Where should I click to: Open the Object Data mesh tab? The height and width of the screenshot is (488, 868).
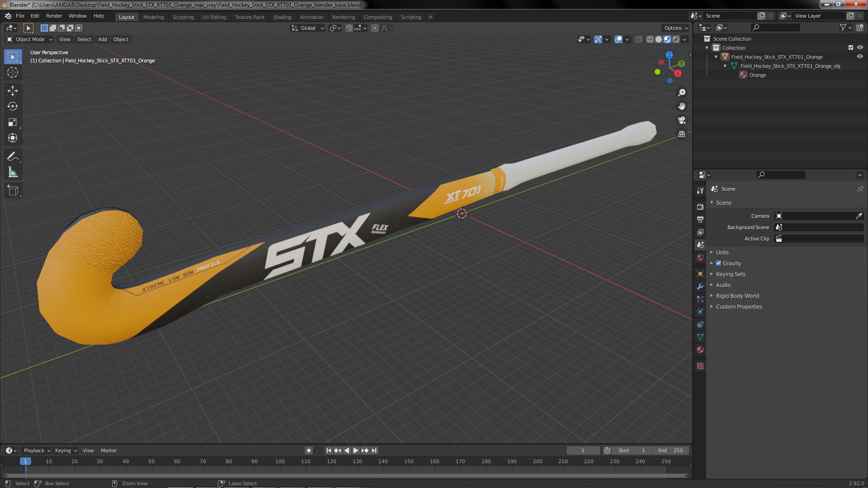tap(700, 337)
